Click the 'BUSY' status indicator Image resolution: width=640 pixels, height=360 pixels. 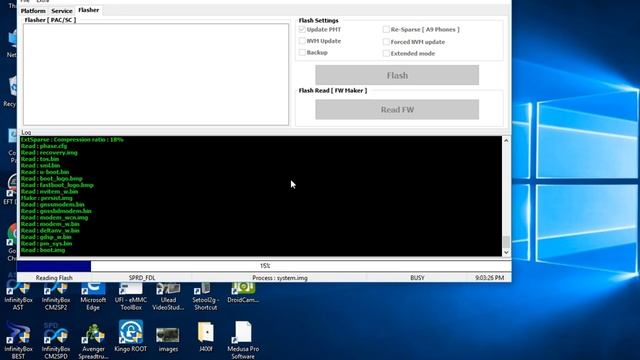(x=417, y=278)
